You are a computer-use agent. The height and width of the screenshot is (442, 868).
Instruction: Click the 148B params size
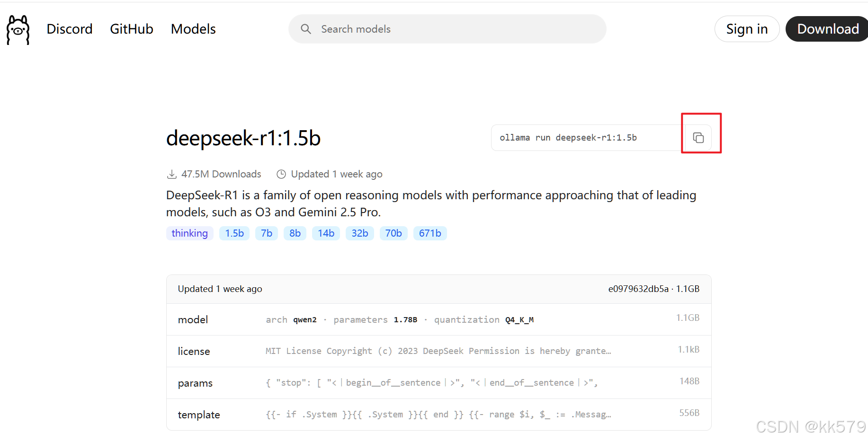[689, 381]
